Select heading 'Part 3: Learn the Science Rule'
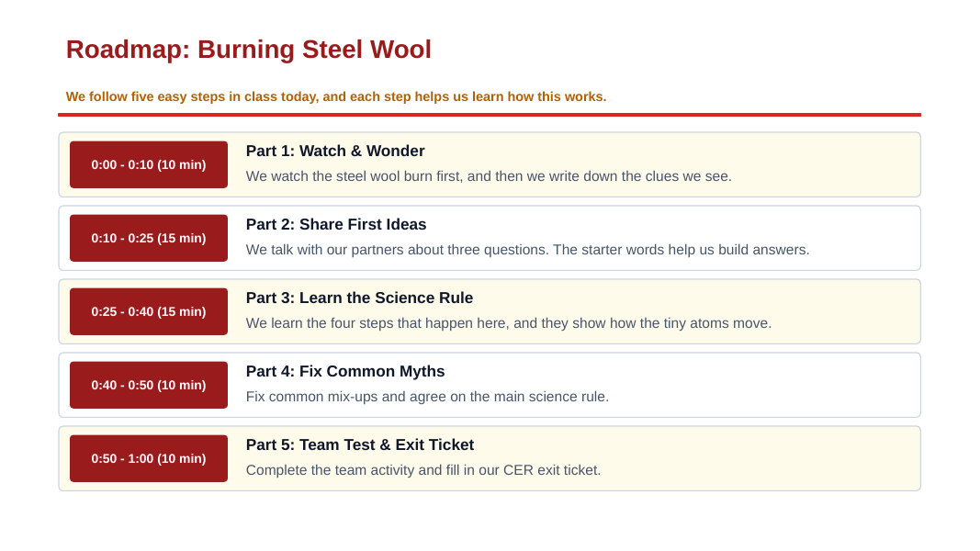This screenshot has height=551, width=980. click(x=359, y=298)
